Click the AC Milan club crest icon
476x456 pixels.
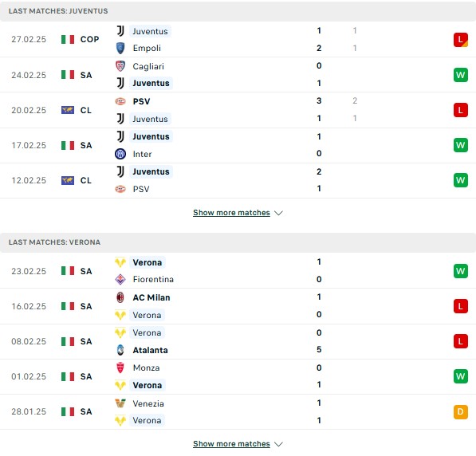[x=120, y=297]
